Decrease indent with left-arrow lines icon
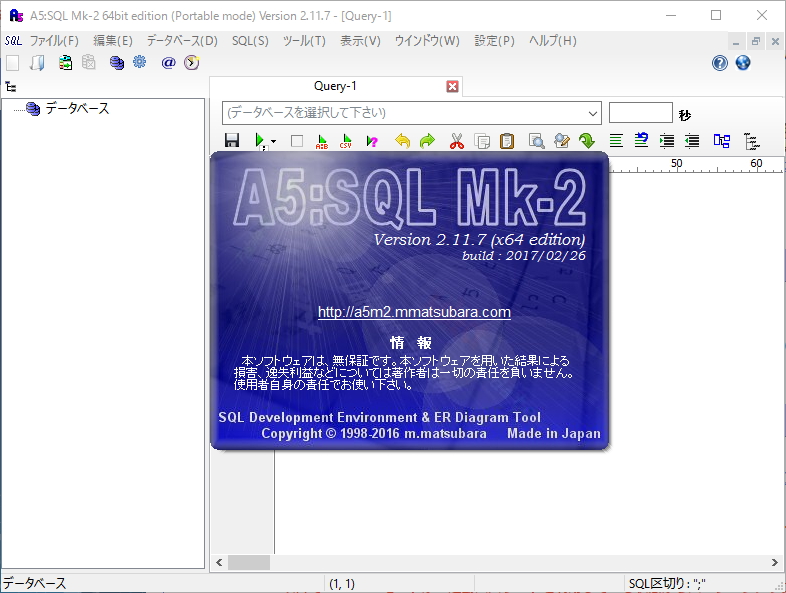The width and height of the screenshot is (786, 593). tap(692, 141)
